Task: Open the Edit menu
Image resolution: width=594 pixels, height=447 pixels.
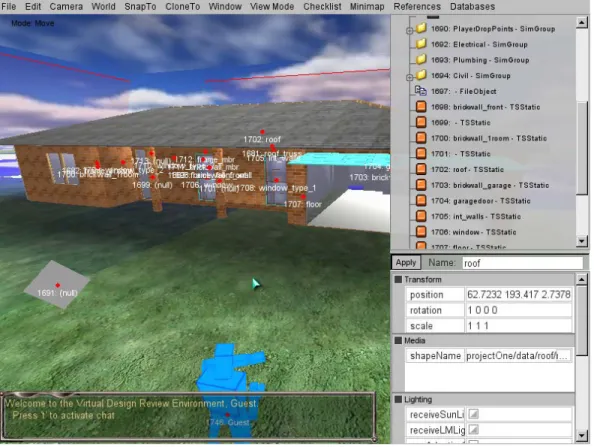Action: tap(33, 6)
